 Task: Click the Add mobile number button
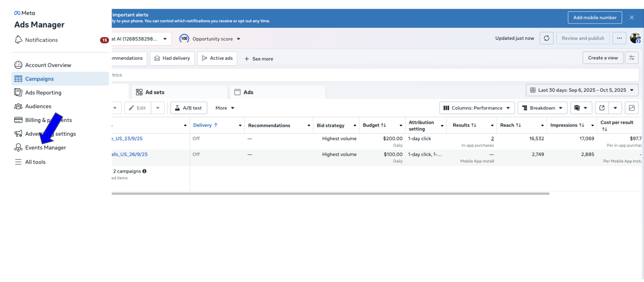[594, 18]
